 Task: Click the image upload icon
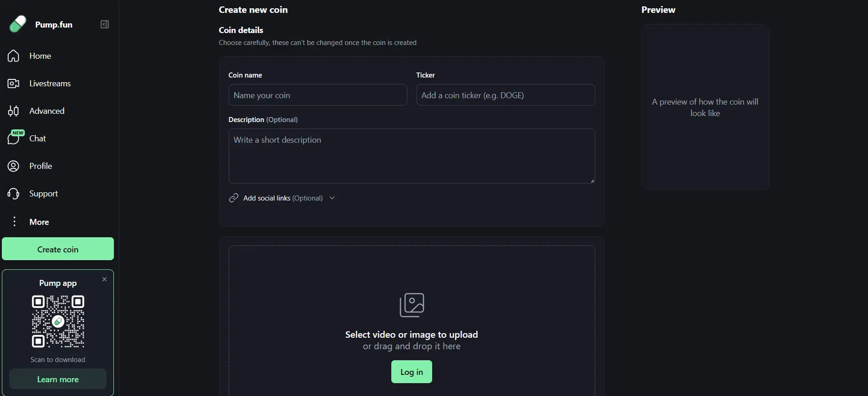point(411,305)
